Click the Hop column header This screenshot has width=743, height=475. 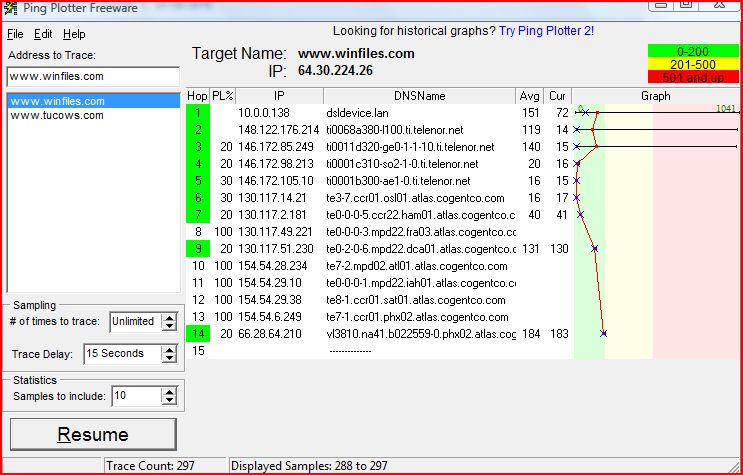[x=197, y=96]
